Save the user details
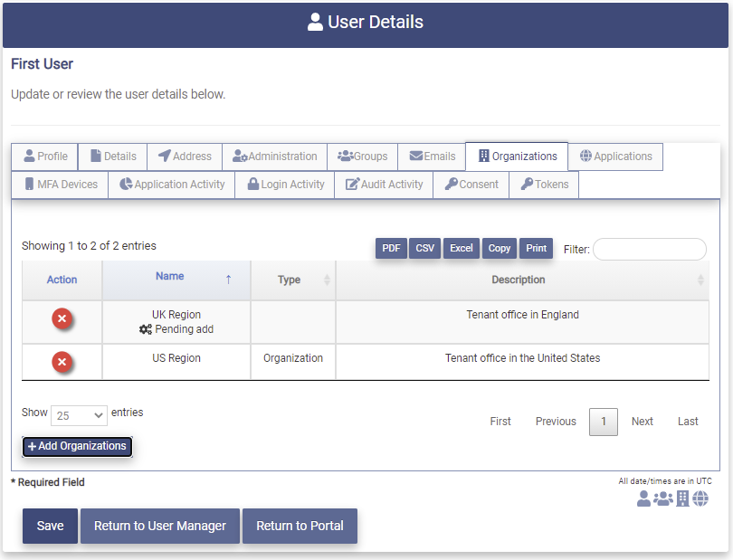Image resolution: width=733 pixels, height=560 pixels. pos(50,526)
